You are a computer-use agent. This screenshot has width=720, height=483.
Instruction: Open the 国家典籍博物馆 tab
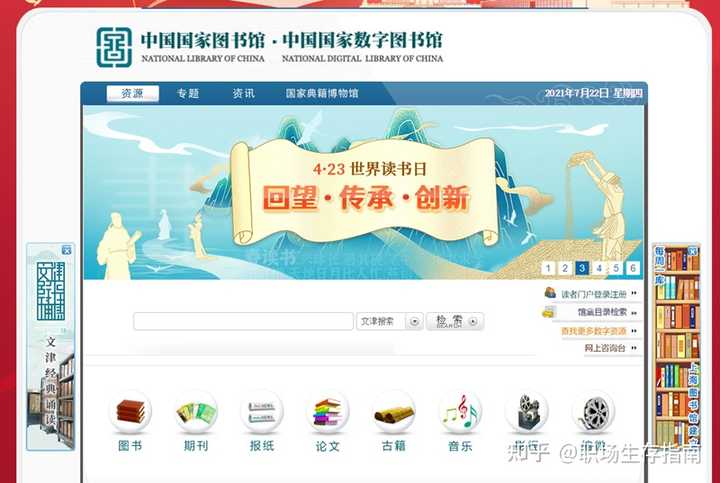click(322, 94)
